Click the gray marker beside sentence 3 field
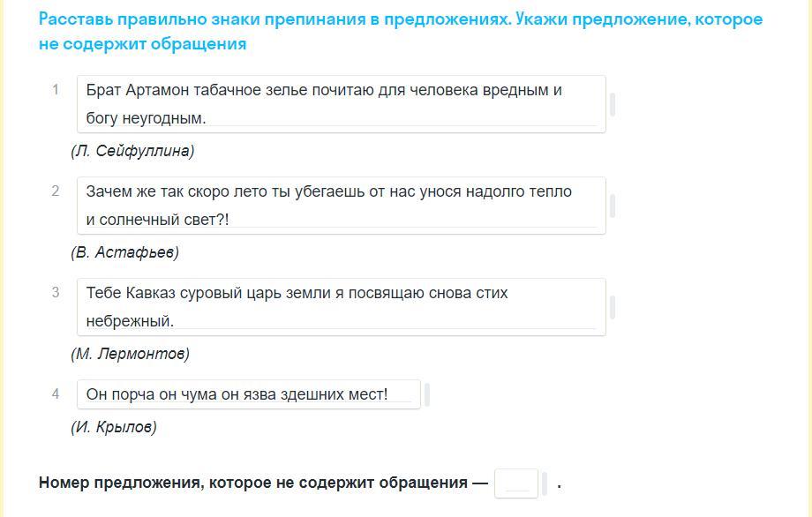The width and height of the screenshot is (812, 517). tap(613, 307)
